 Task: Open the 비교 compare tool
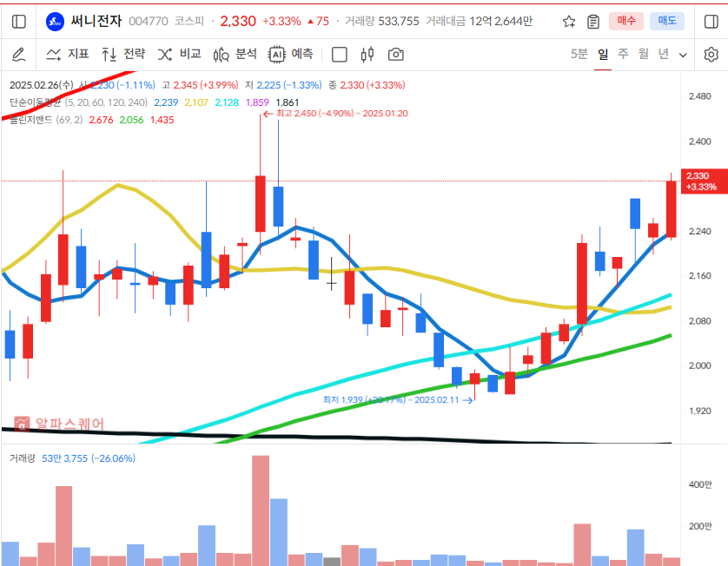click(x=179, y=55)
